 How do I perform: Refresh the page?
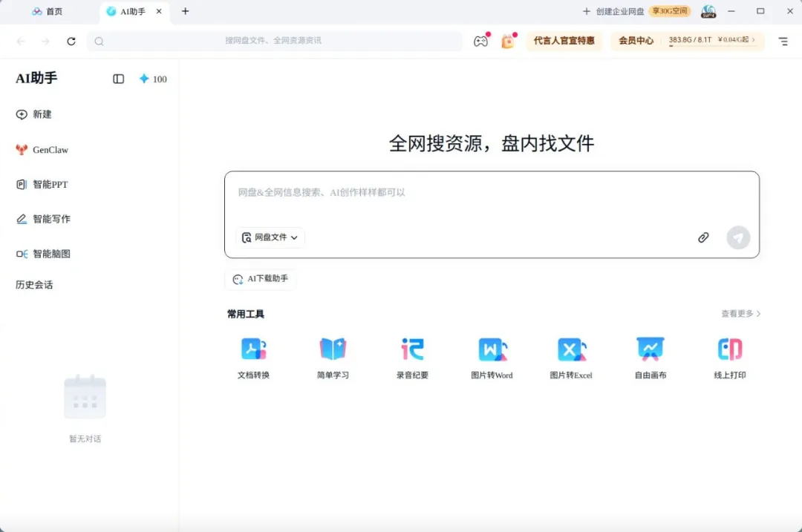coord(71,42)
